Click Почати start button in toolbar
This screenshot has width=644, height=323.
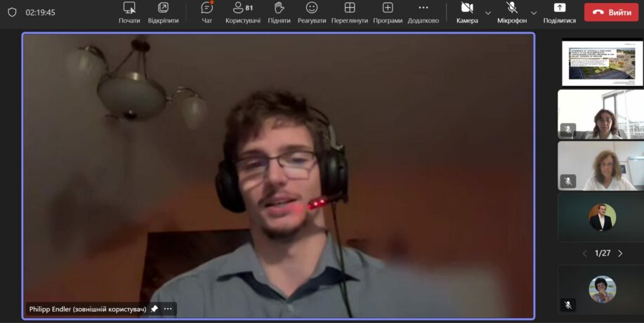(x=129, y=12)
